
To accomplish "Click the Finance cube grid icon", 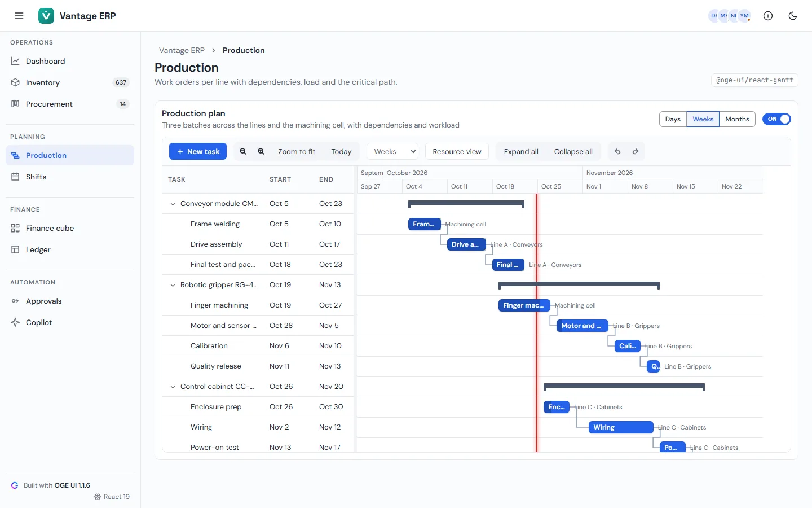I will tap(15, 228).
